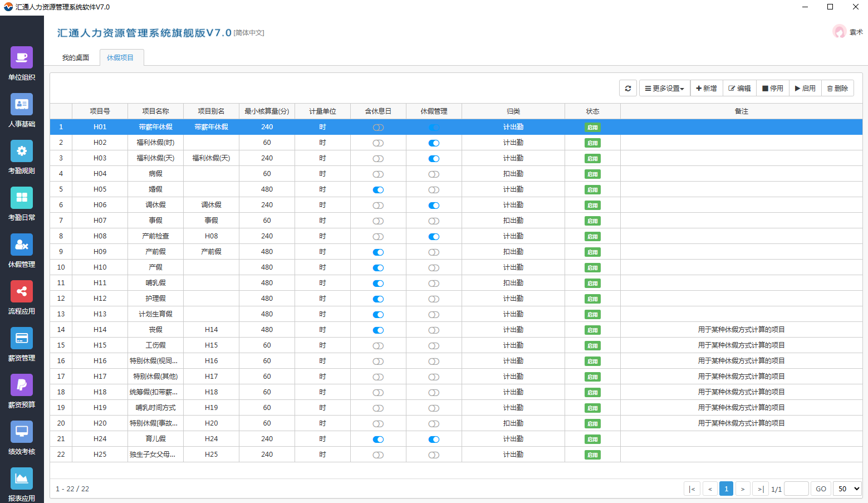This screenshot has width=868, height=503.
Task: Click the 新增 button to add item
Action: pos(706,87)
